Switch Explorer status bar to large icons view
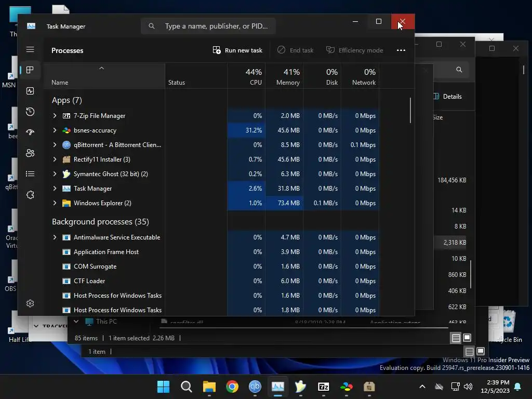 [467, 338]
